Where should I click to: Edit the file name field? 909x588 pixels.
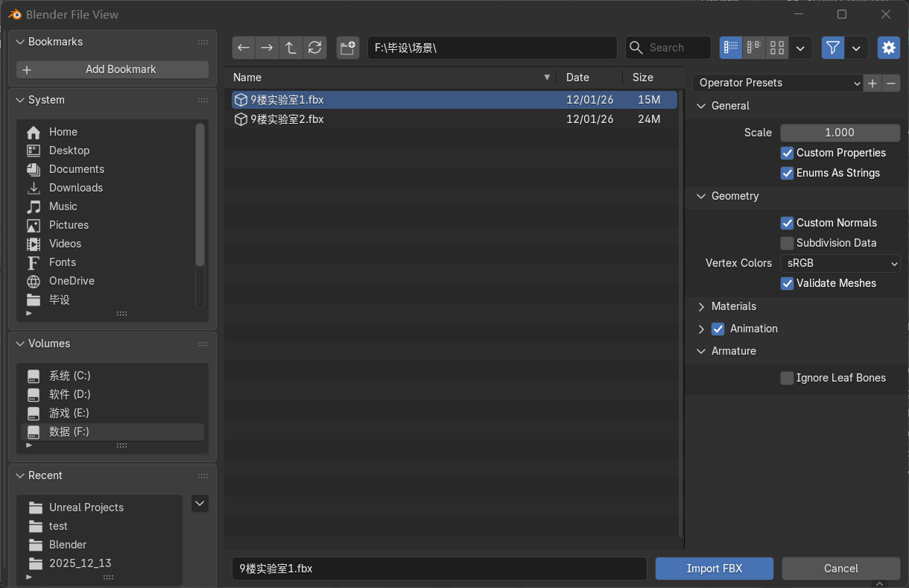pyautogui.click(x=439, y=569)
